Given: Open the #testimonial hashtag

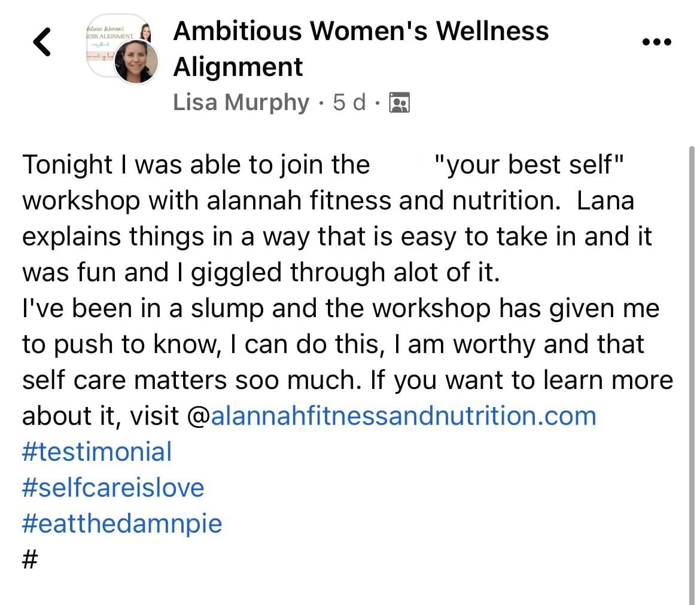Looking at the screenshot, I should pos(97,451).
